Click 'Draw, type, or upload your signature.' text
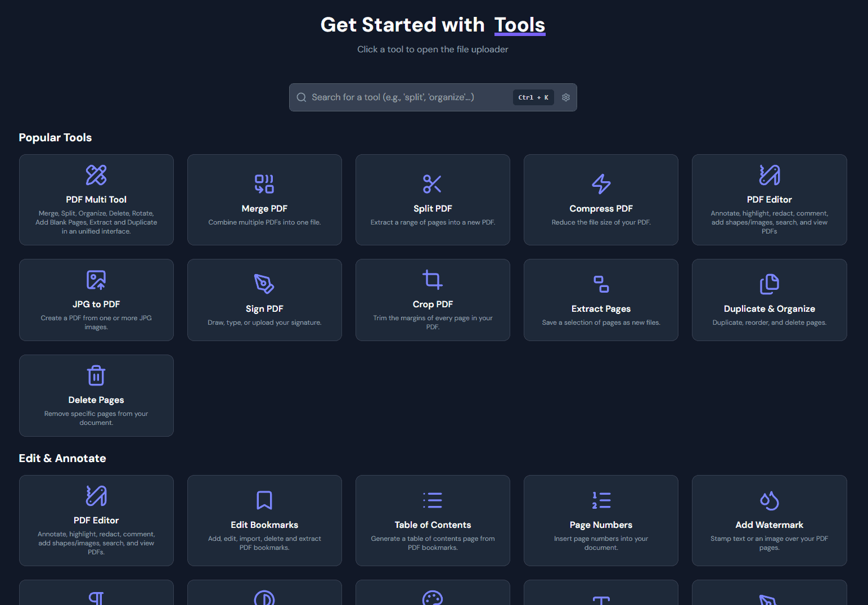 tap(264, 322)
